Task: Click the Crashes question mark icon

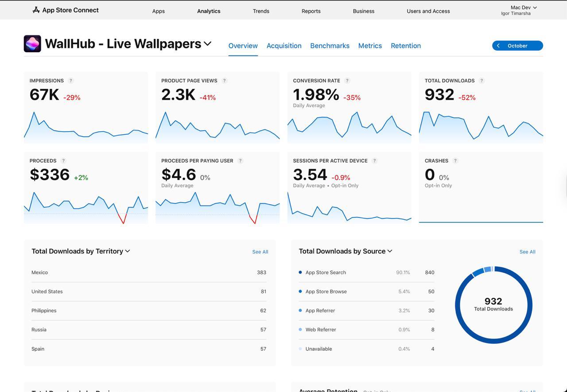Action: point(454,161)
